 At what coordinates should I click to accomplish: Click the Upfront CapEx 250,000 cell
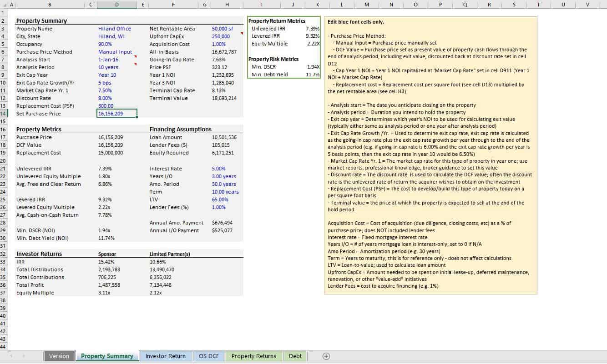click(x=221, y=36)
